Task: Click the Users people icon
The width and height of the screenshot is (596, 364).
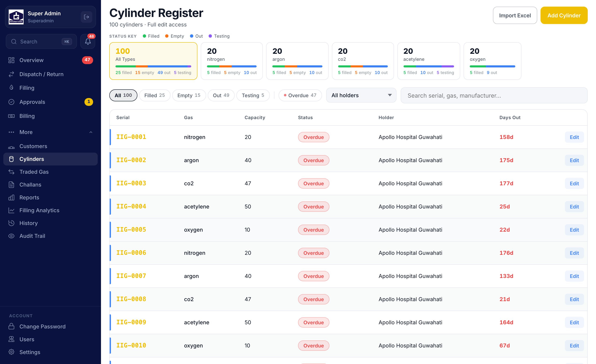Action: point(11,339)
